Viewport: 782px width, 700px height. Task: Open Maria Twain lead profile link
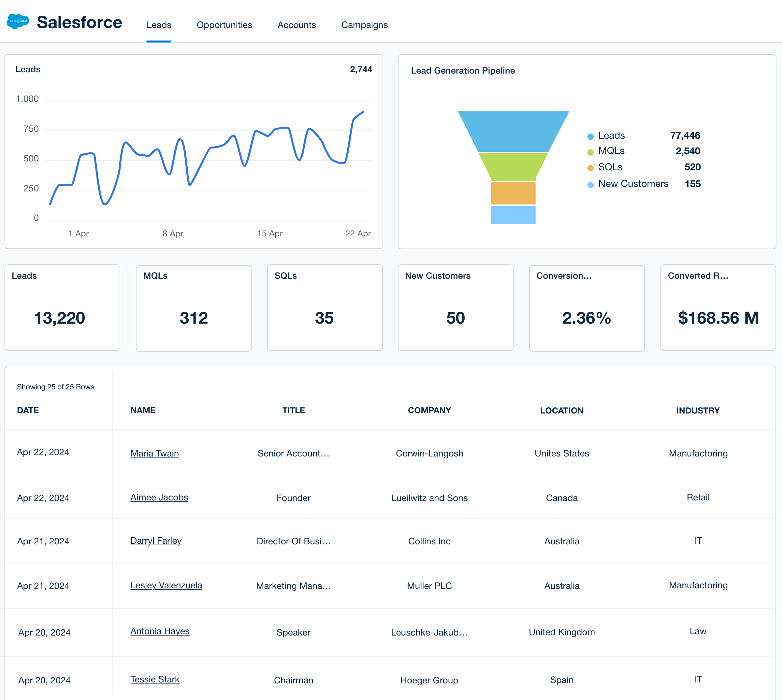point(154,453)
